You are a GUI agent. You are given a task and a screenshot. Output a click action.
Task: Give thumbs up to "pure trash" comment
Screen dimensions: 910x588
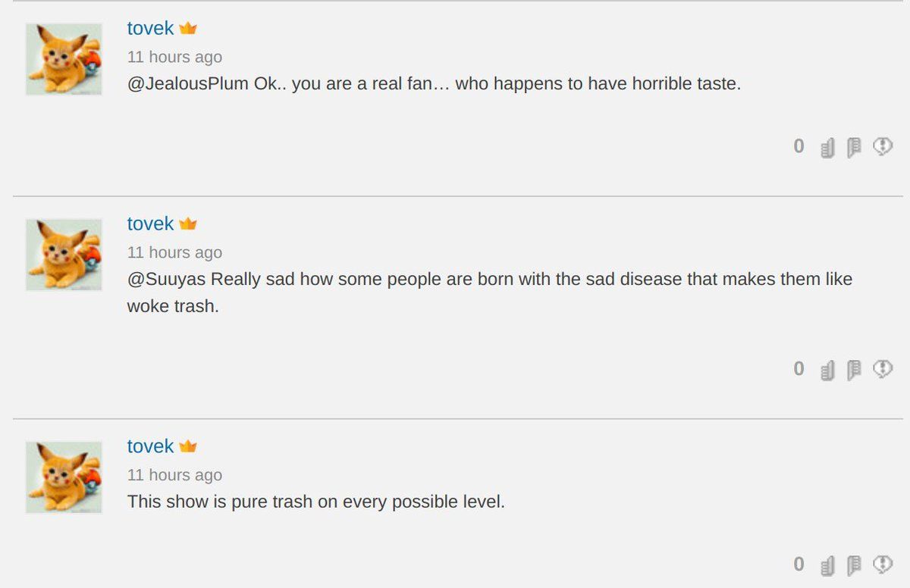(827, 566)
